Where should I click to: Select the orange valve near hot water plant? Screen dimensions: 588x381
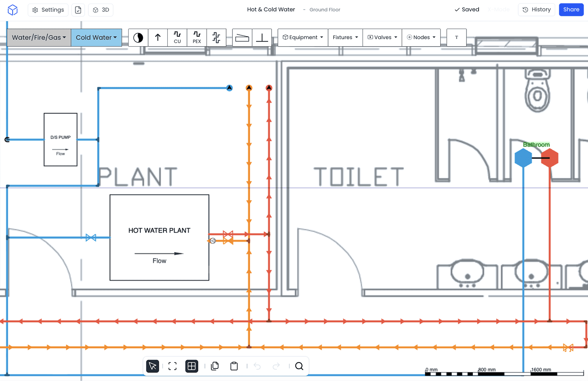click(x=228, y=241)
